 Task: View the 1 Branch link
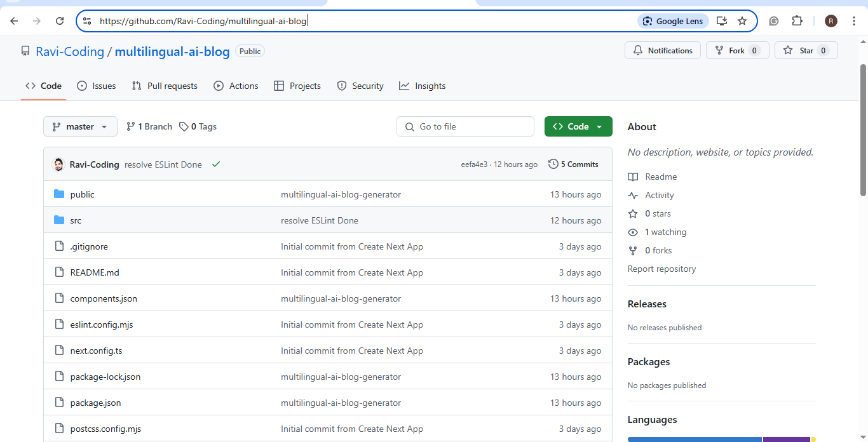[149, 126]
